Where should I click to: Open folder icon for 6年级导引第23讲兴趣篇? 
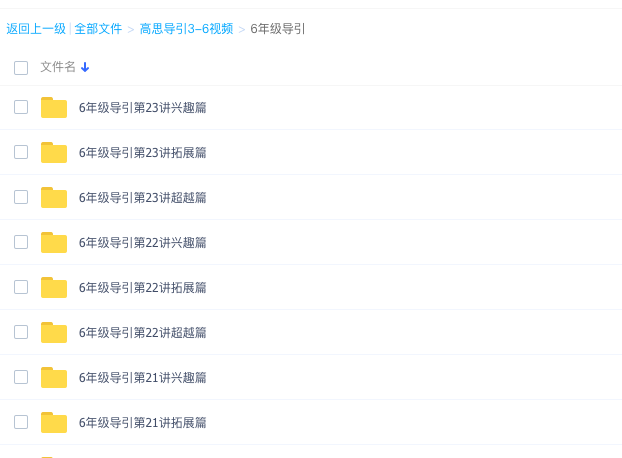tap(54, 107)
